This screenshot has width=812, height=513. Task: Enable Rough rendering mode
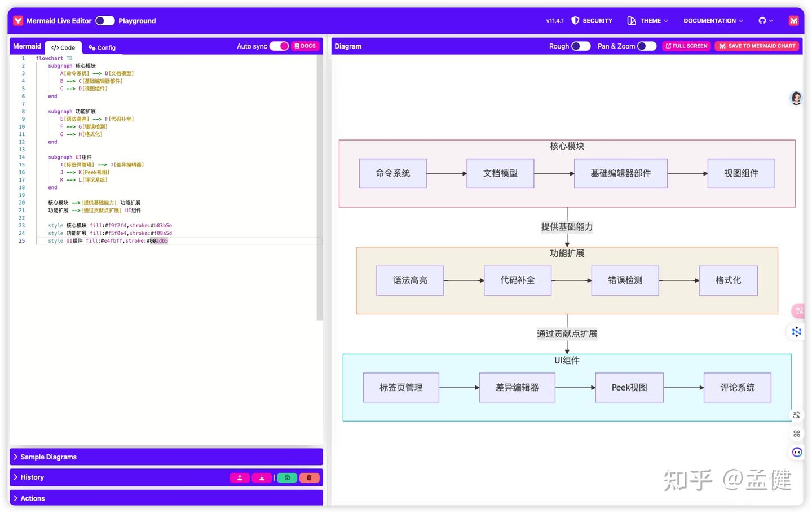pos(580,46)
